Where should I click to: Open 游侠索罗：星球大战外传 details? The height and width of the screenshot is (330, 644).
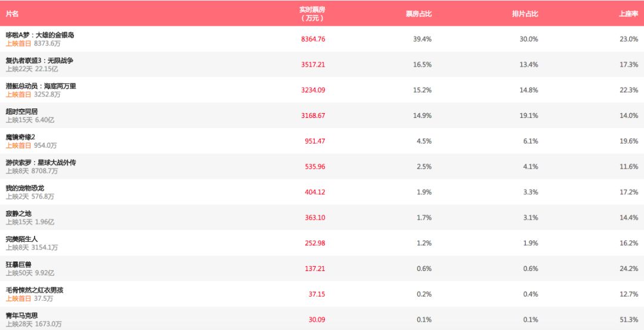[x=41, y=163]
